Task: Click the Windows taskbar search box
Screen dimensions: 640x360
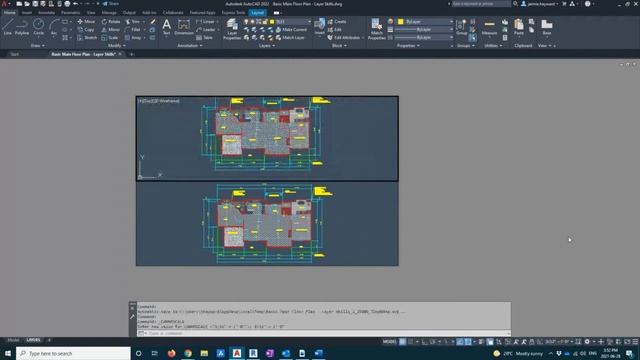Action: click(x=73, y=353)
